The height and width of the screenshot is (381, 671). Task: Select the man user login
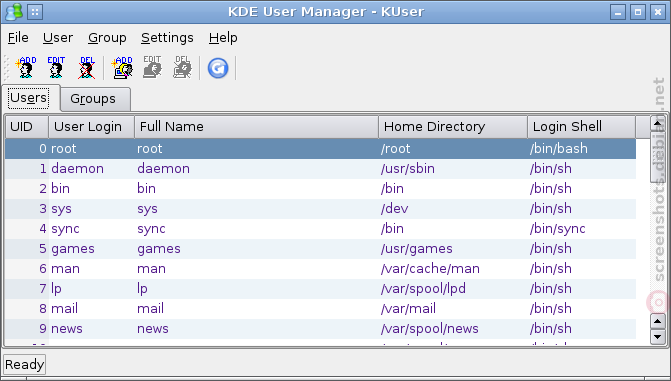tap(65, 269)
